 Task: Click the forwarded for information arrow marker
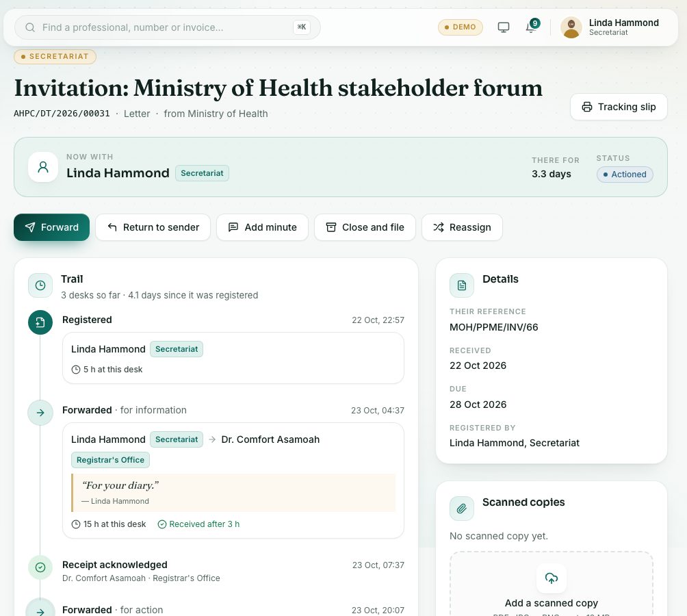40,413
